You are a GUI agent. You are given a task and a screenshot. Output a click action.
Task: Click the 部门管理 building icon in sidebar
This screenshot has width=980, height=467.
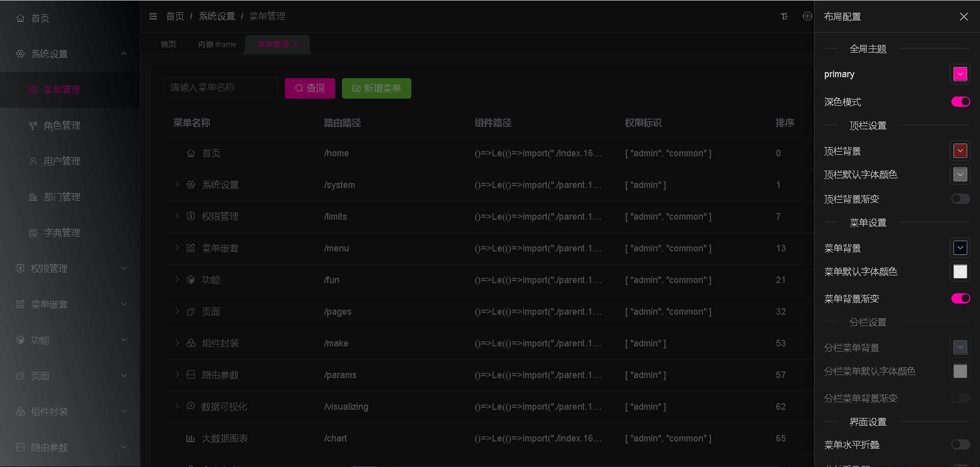33,197
